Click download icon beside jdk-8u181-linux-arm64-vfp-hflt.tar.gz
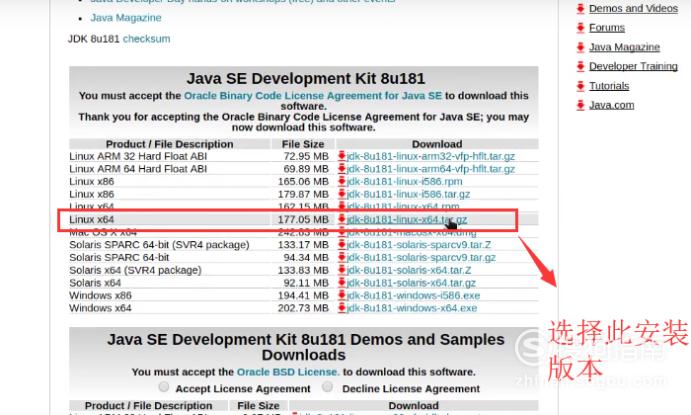 coord(342,169)
